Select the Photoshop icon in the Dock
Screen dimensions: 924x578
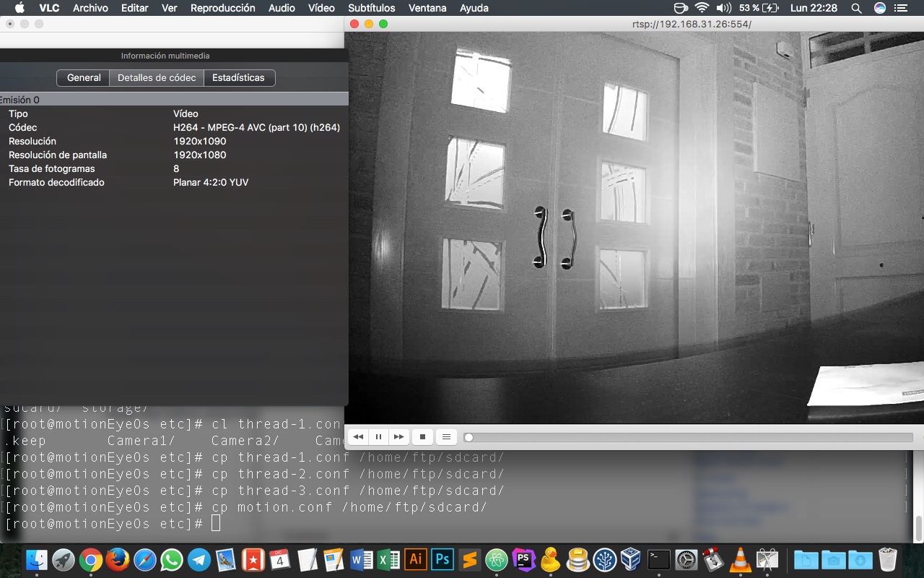tap(442, 559)
